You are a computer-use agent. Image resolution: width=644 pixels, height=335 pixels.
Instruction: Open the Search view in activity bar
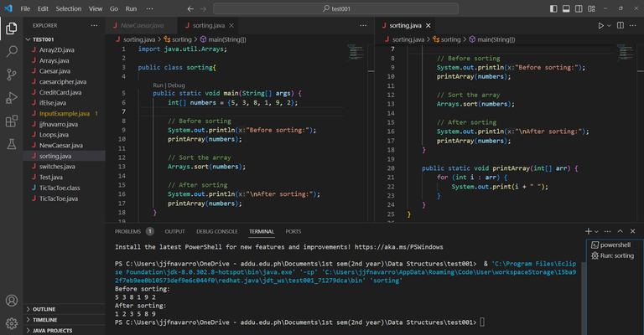tap(12, 51)
